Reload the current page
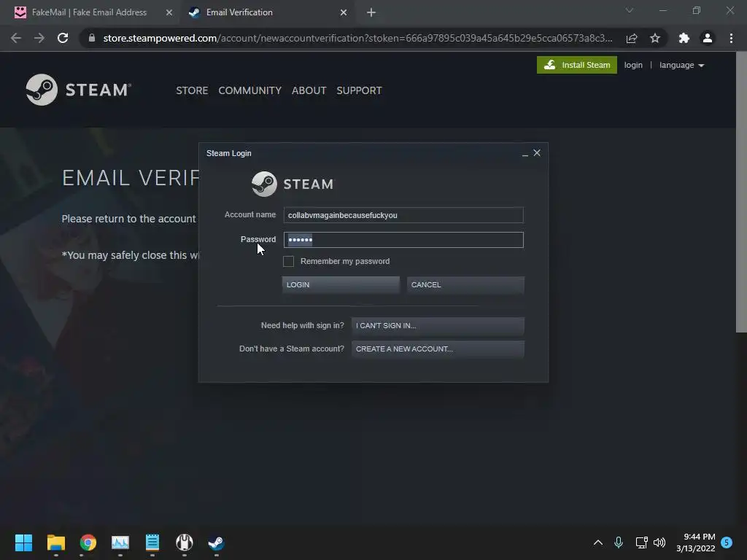Viewport: 747px width, 560px height. click(x=63, y=38)
